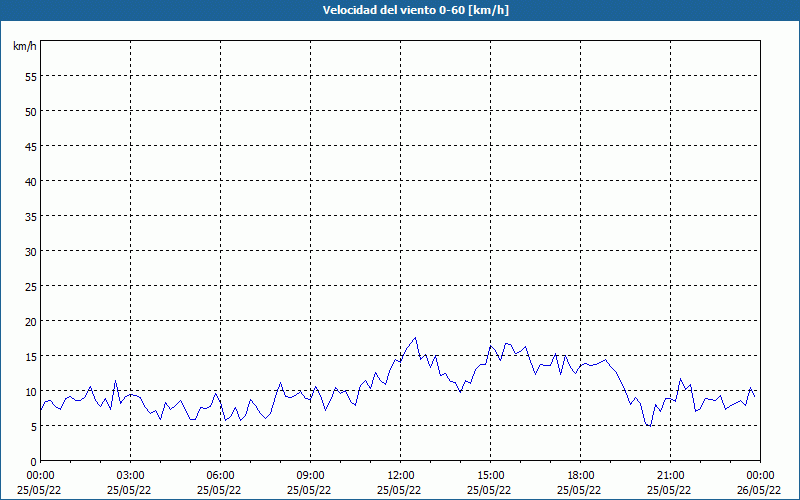The width and height of the screenshot is (800, 500).
Task: Pick the 12:00 time label on the x-axis
Action: click(400, 475)
